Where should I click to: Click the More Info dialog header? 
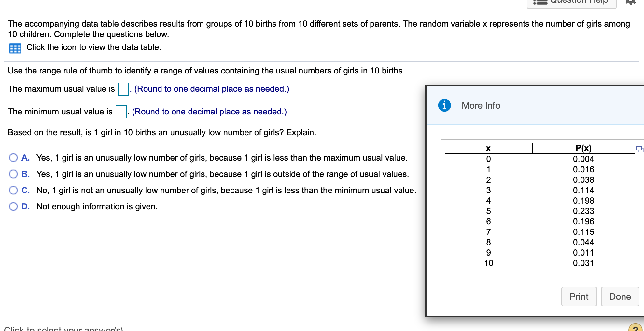pos(481,105)
